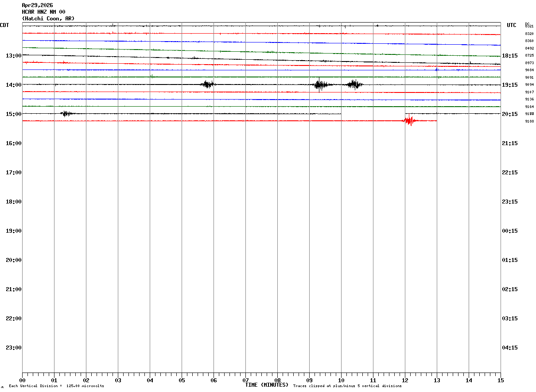Click the 22:00 CDT time label
Viewport: 536px width, 392px height.
click(x=14, y=318)
